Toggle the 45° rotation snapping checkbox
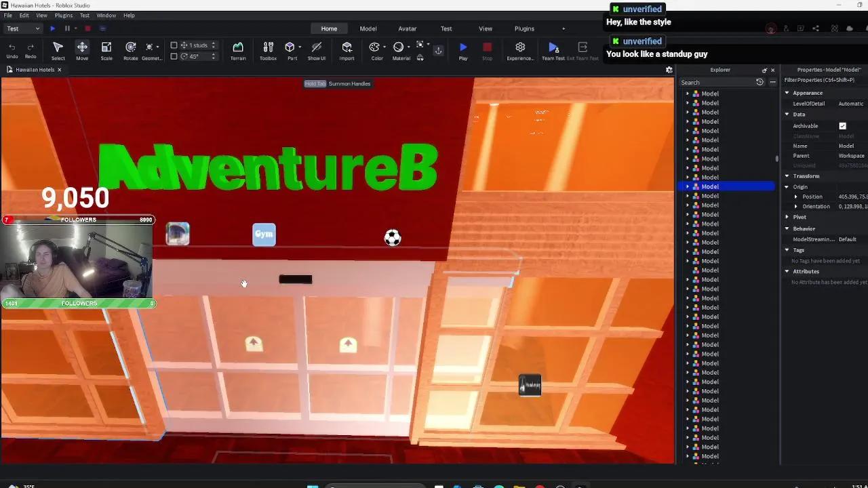Screen dimensions: 868x488 pos(174,56)
